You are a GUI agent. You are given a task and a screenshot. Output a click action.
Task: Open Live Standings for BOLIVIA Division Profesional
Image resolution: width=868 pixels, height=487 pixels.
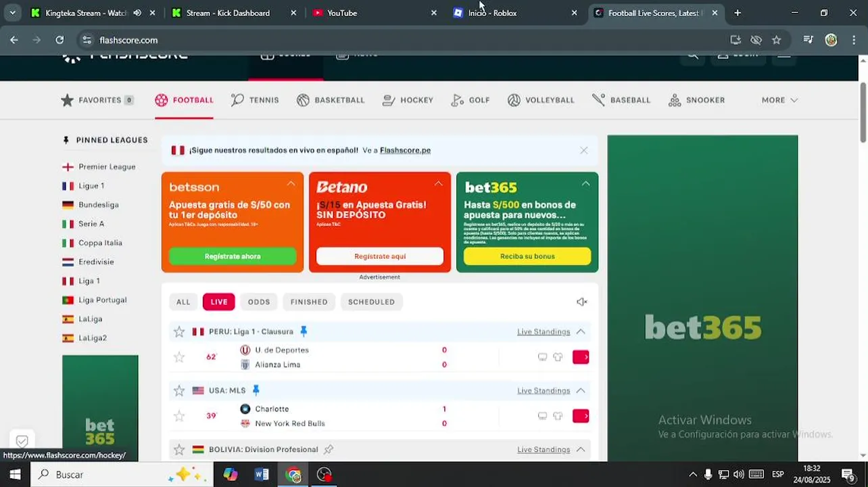(544, 449)
